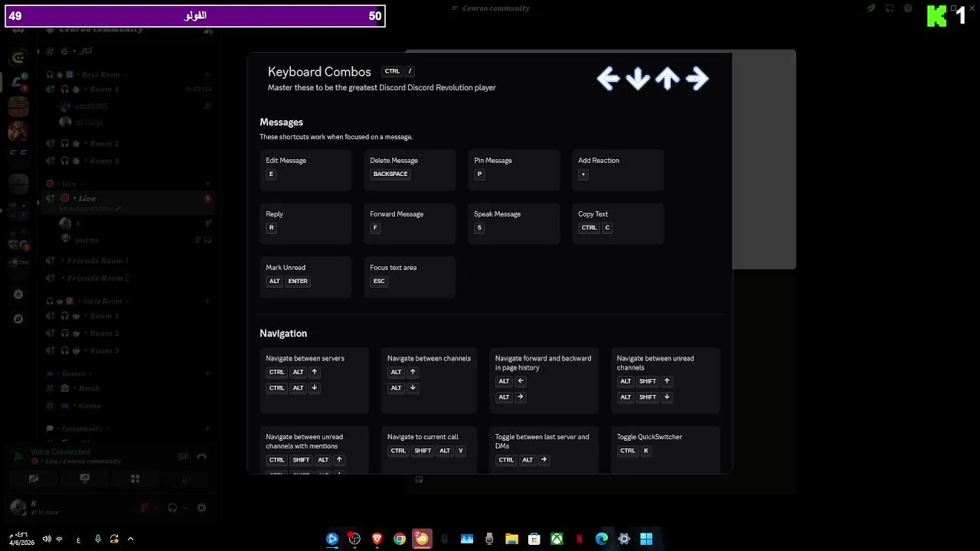
Task: Open Xbox app from taskbar
Action: [557, 539]
